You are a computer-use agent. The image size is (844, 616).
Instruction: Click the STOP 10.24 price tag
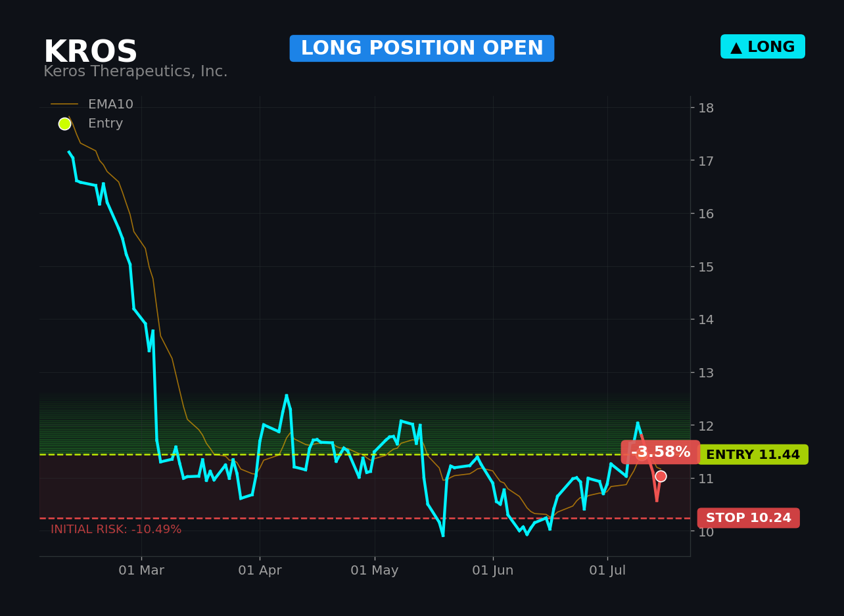click(749, 518)
